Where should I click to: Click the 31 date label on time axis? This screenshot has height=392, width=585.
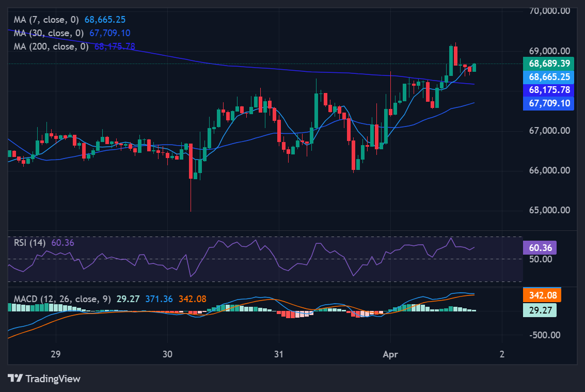pos(279,354)
